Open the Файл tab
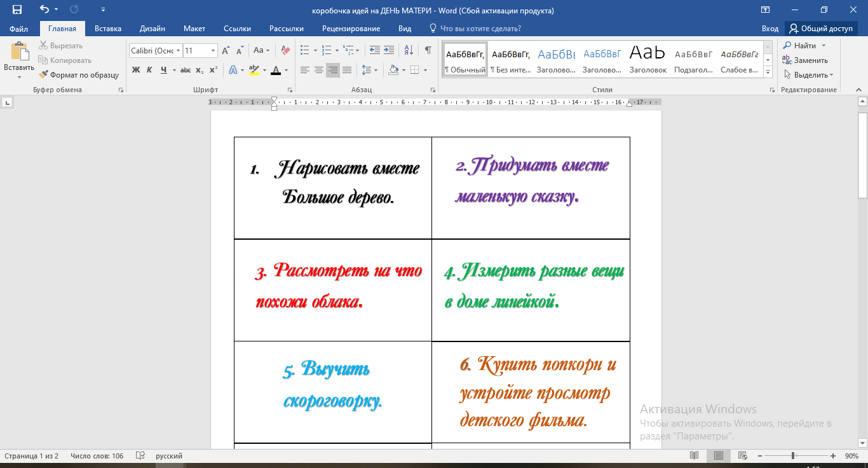 coord(18,29)
